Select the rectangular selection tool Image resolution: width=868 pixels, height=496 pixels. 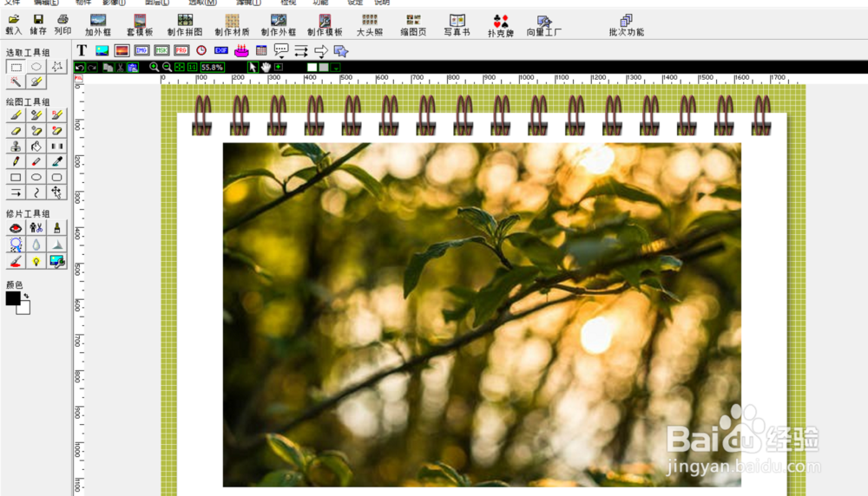[16, 67]
